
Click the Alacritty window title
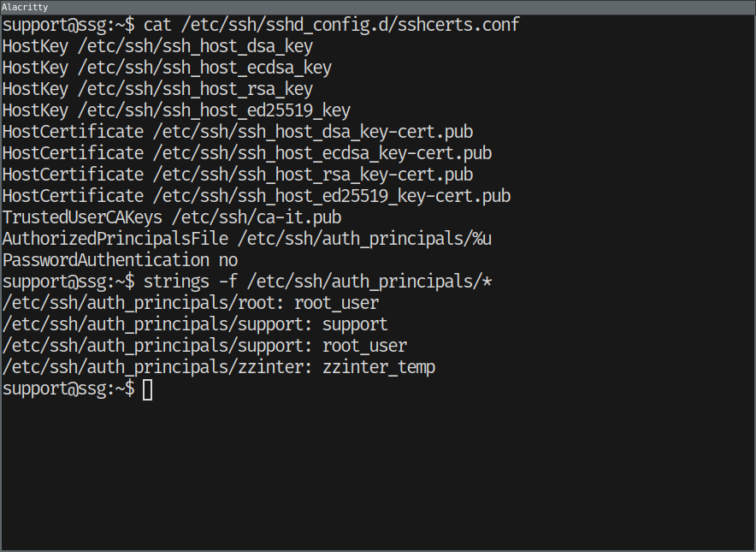[25, 7]
